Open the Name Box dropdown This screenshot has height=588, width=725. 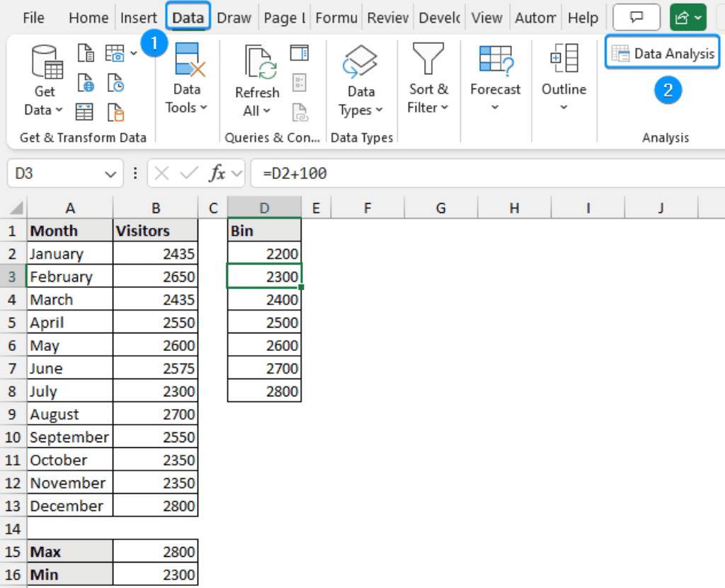click(112, 173)
